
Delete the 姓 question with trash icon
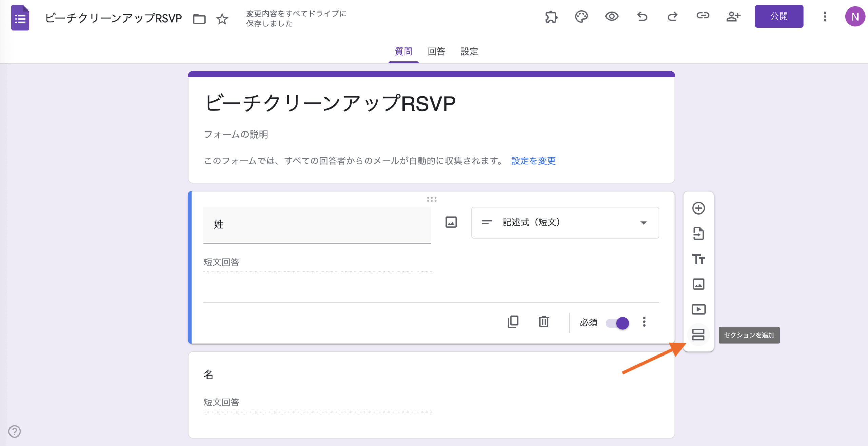[544, 322]
